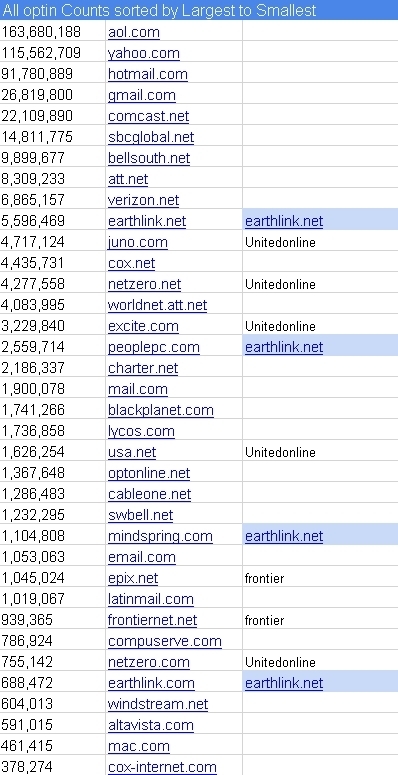
Task: Select the cell containing 163,680,188
Action: point(53,32)
